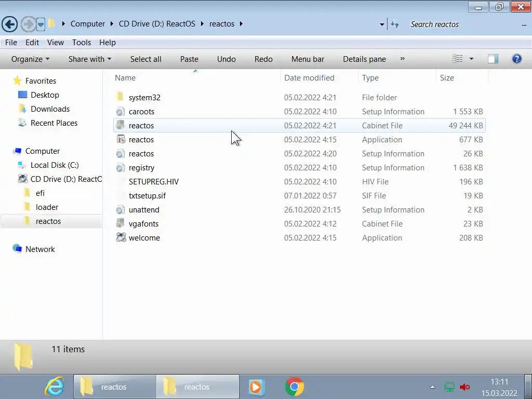
Task: Select the SETUPREG.HIV file
Action: [x=154, y=181]
